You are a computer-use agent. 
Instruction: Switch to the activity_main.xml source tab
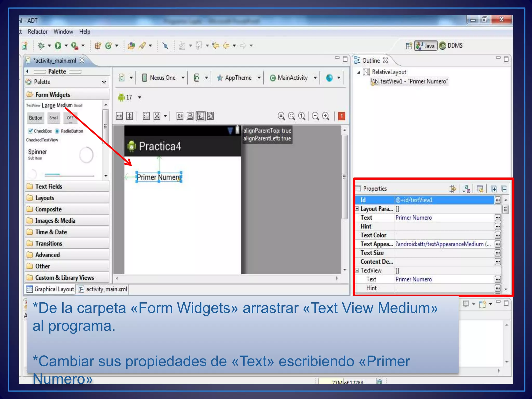103,289
